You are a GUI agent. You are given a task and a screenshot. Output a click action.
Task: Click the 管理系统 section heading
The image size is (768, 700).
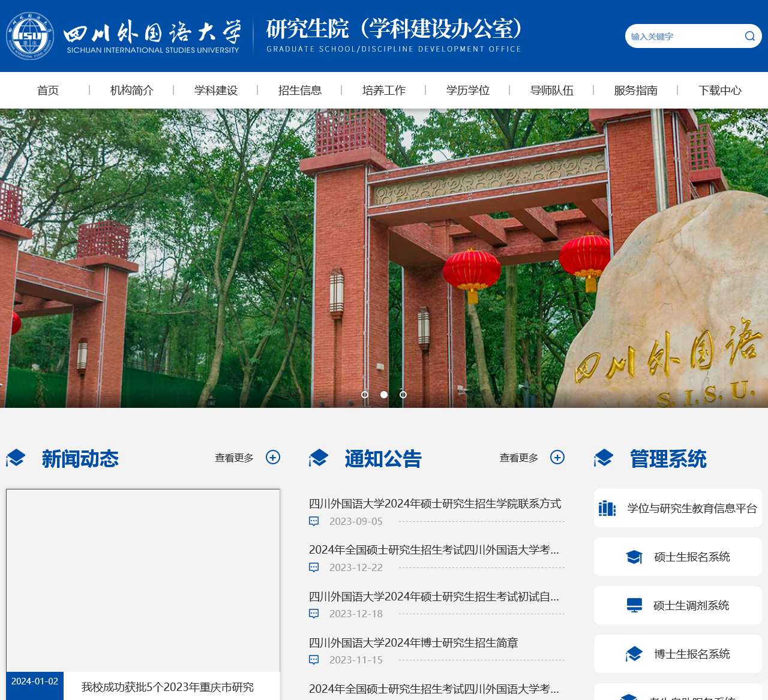[x=668, y=458]
